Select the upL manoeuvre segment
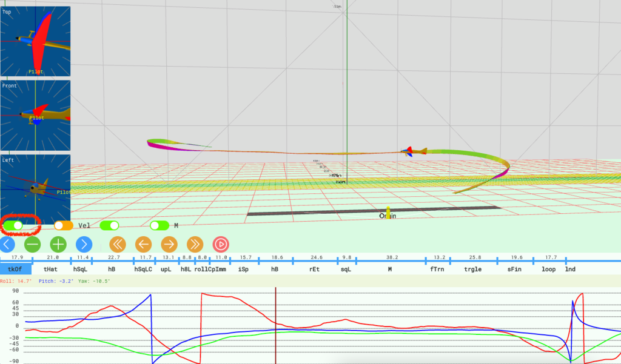The image size is (621, 364). click(166, 269)
